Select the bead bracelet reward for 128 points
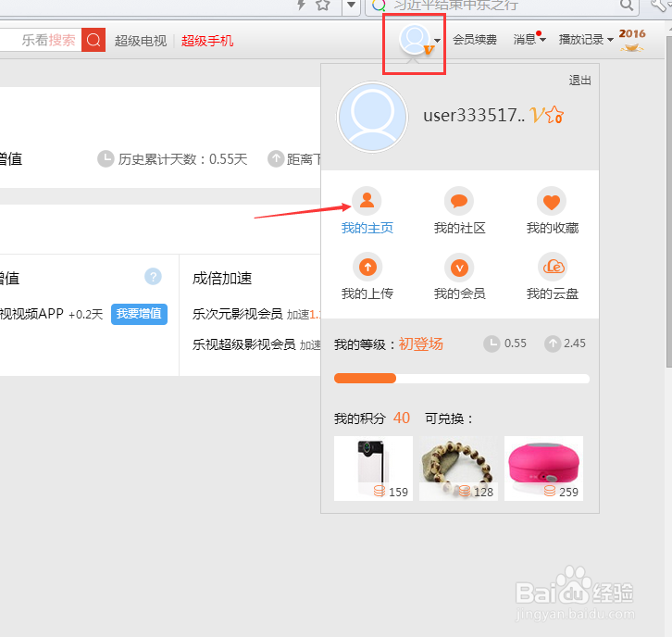The height and width of the screenshot is (637, 672). (458, 468)
